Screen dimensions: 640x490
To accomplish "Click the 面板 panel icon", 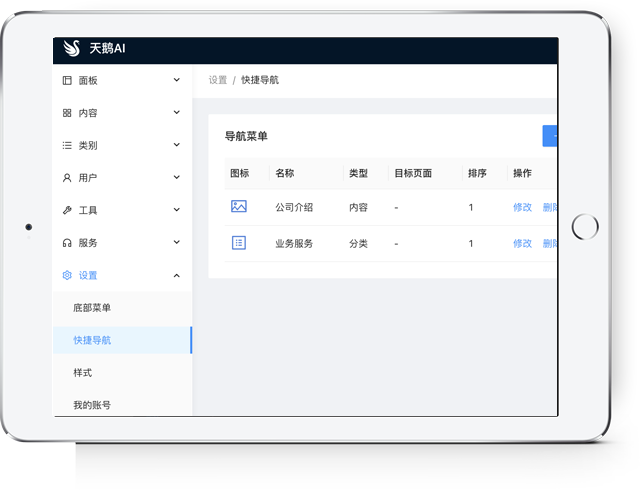I will (67, 80).
